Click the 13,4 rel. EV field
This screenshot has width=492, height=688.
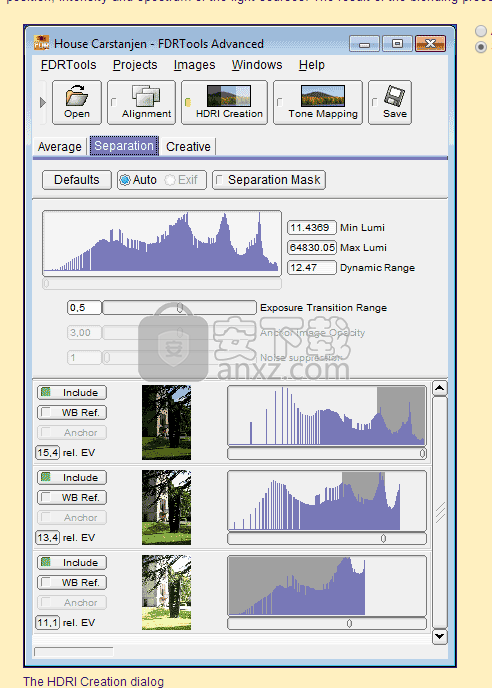click(47, 538)
